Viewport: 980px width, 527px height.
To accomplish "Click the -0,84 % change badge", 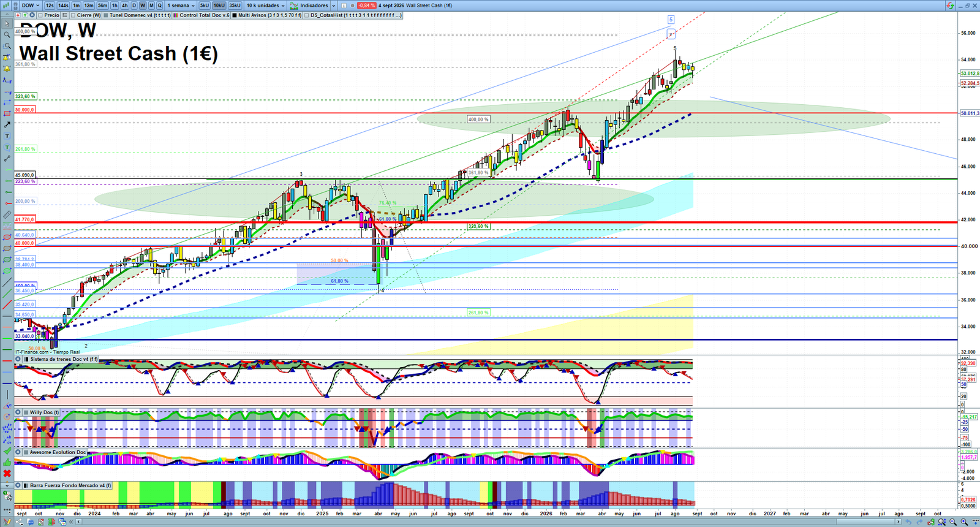I will [x=366, y=6].
